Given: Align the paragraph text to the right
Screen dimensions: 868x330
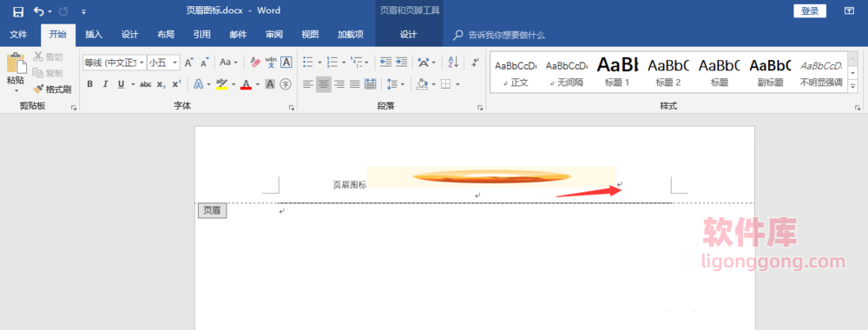Looking at the screenshot, I should [x=339, y=84].
